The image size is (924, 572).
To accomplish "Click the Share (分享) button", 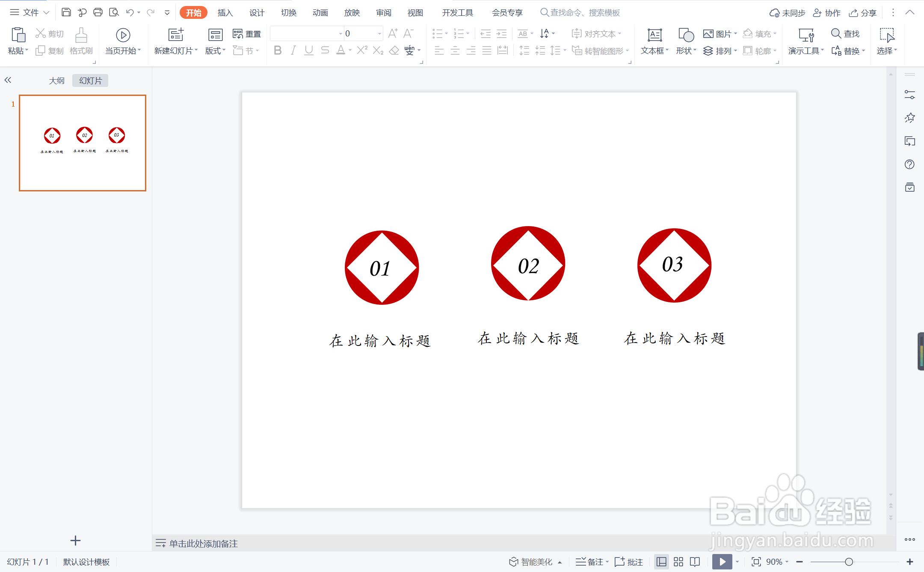I will pyautogui.click(x=863, y=13).
